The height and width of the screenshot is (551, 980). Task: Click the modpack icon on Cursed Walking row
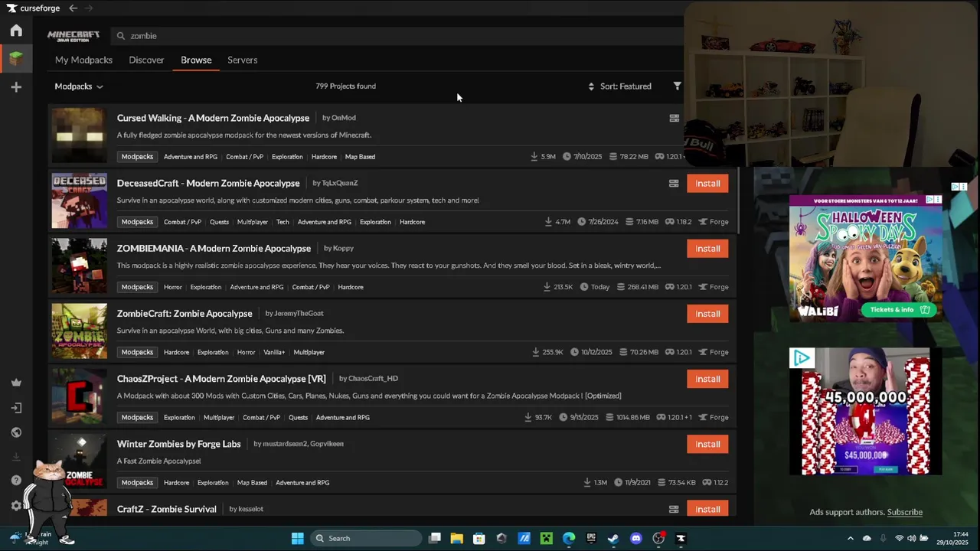[674, 118]
